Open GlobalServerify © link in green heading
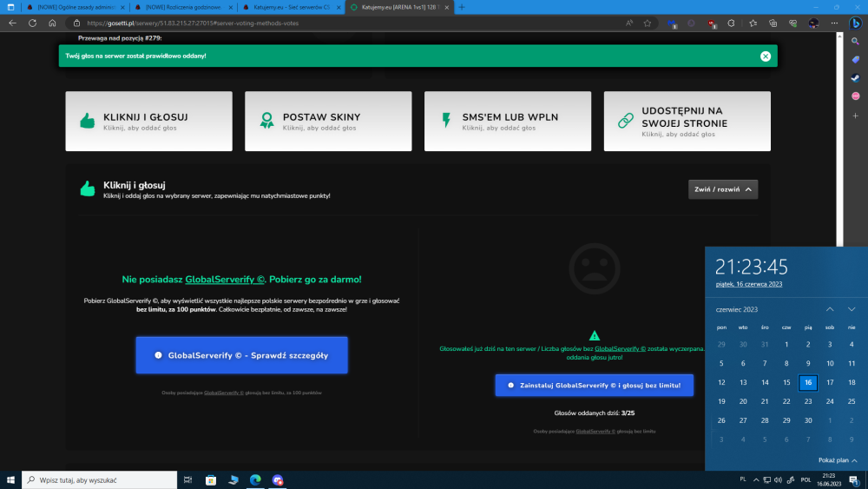Screen dimensions: 868x489 225,279
